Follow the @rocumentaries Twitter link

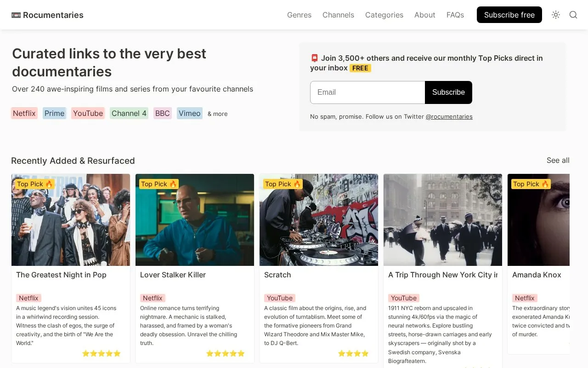[449, 117]
